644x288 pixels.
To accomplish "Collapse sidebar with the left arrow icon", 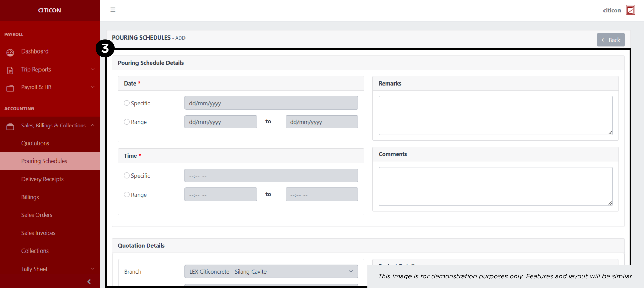I will [x=89, y=282].
